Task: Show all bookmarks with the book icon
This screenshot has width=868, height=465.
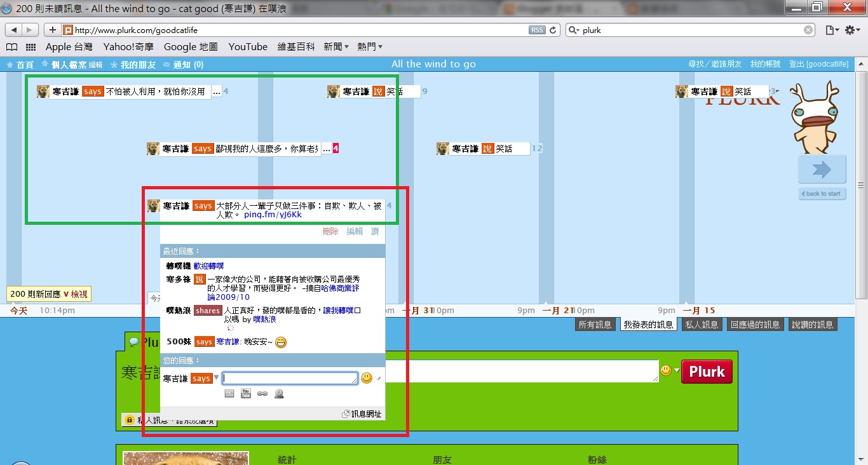Action: 11,47
